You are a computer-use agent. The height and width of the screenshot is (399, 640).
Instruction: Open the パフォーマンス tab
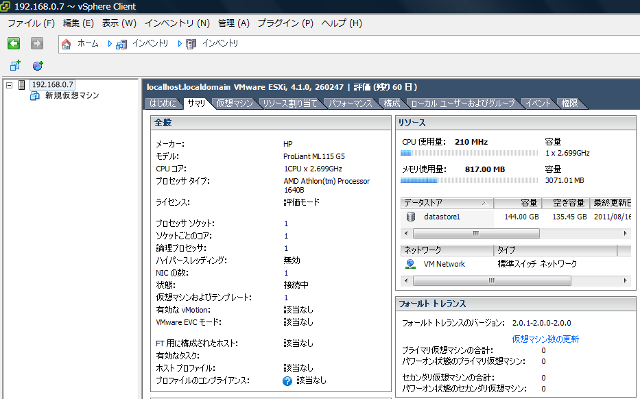[351, 104]
